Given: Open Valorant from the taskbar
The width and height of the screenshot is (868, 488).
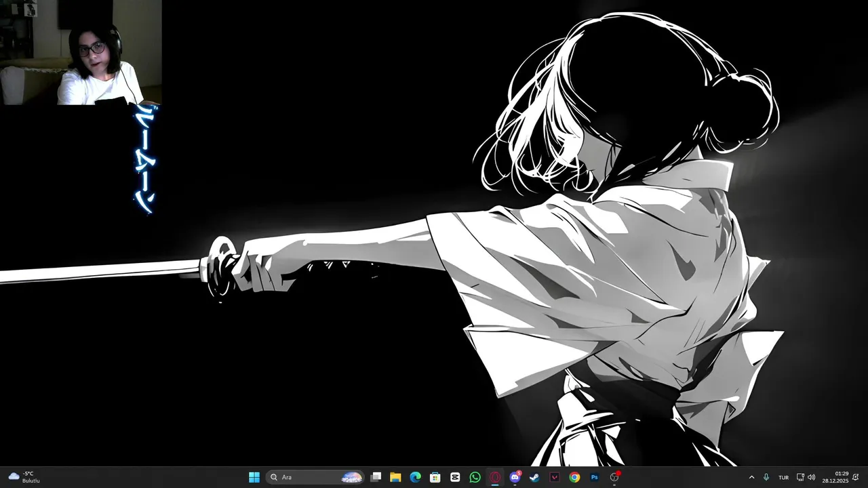Looking at the screenshot, I should (x=555, y=477).
